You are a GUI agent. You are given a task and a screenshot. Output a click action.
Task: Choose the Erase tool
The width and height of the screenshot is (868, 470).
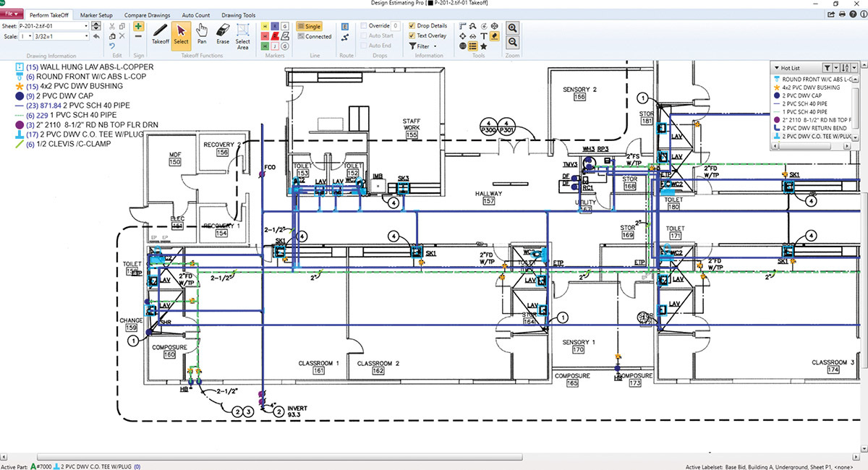pos(223,33)
